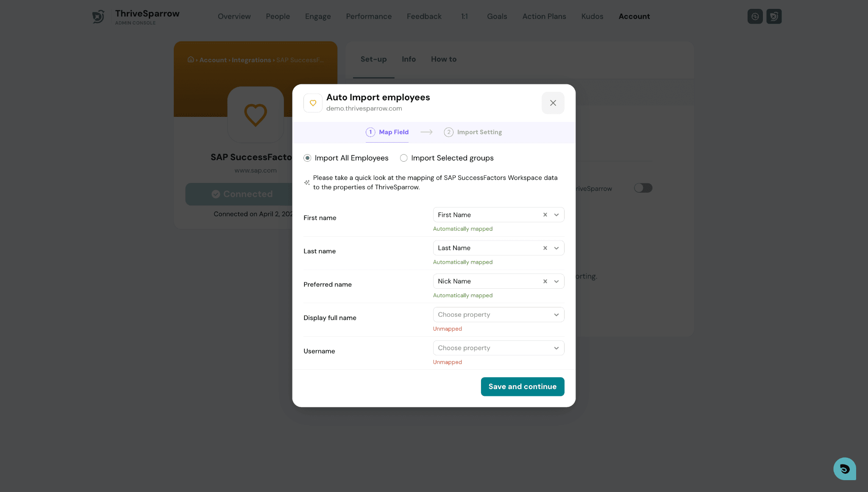Select Import All Employees radio option

pyautogui.click(x=307, y=158)
